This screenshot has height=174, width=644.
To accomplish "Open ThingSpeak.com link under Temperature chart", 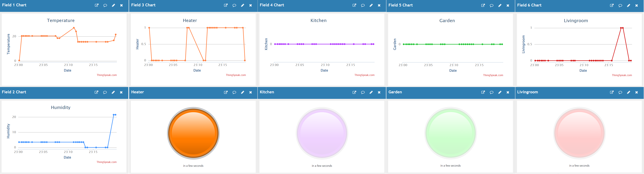I will point(107,75).
